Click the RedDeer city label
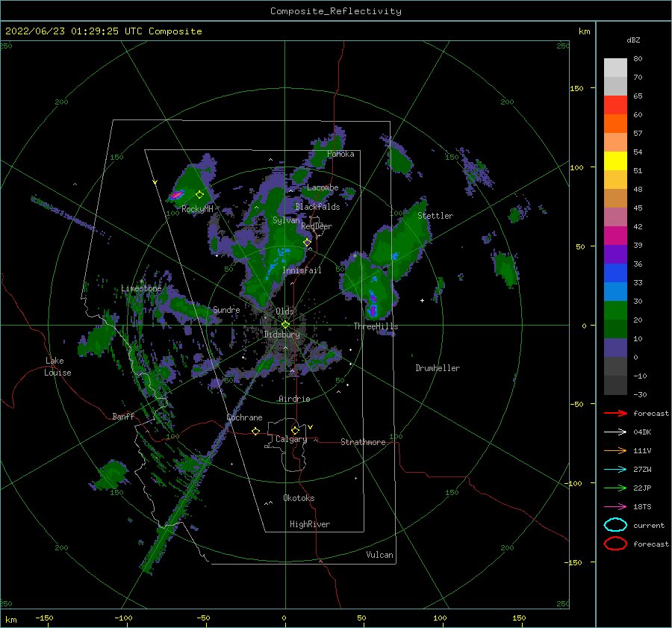Viewport: 672px width, 628px height. [x=317, y=226]
